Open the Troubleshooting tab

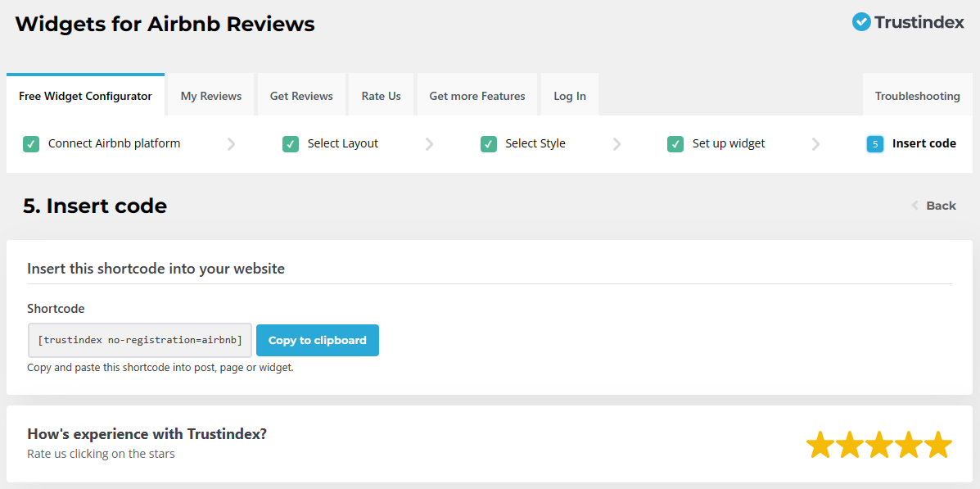(917, 95)
